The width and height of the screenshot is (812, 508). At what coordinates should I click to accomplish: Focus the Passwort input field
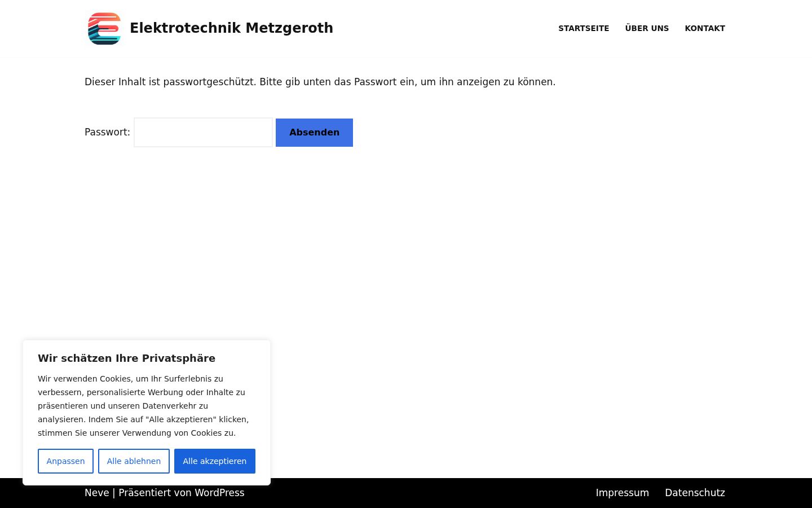coord(203,132)
